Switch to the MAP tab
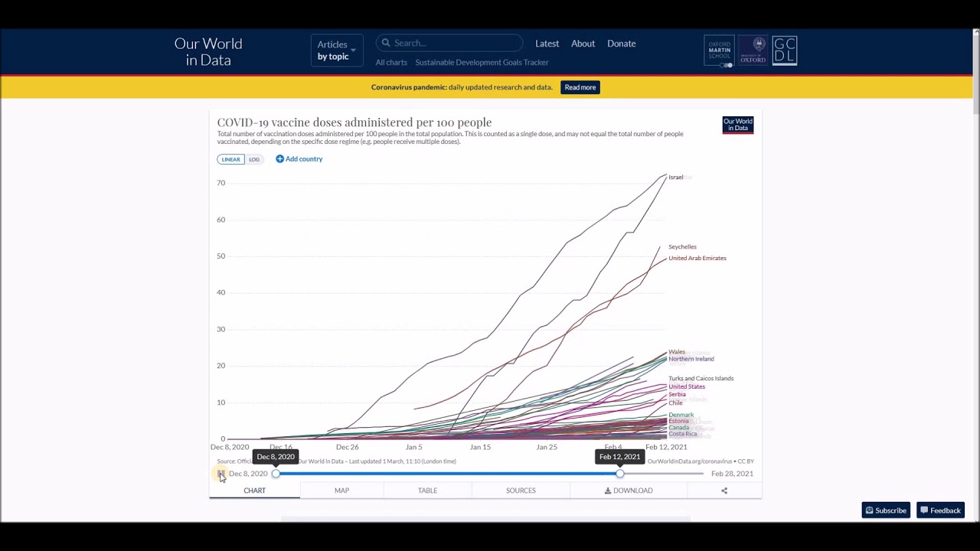 (341, 491)
